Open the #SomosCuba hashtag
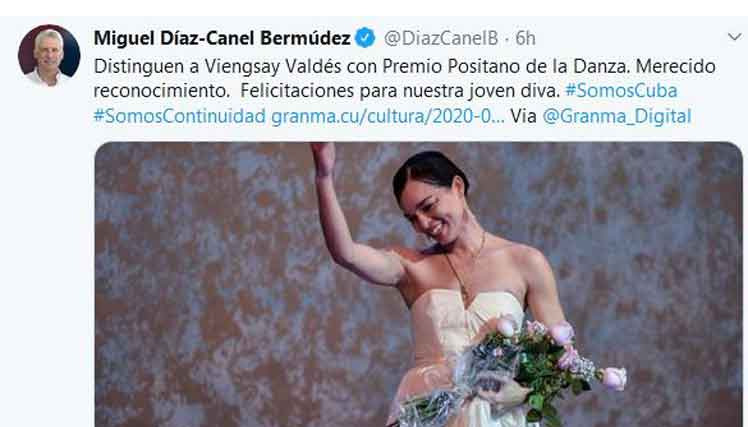Viewport: 748px width, 427px height. pos(621,91)
